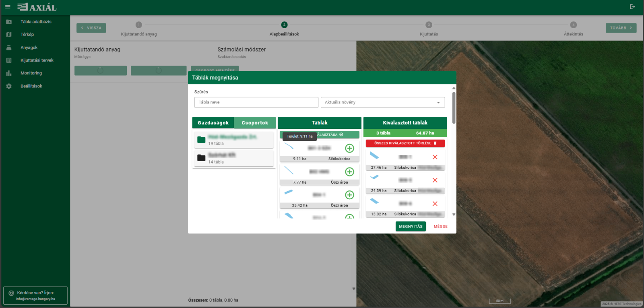The height and width of the screenshot is (308, 644).
Task: Click the MEGNYITÁS button
Action: 411,226
